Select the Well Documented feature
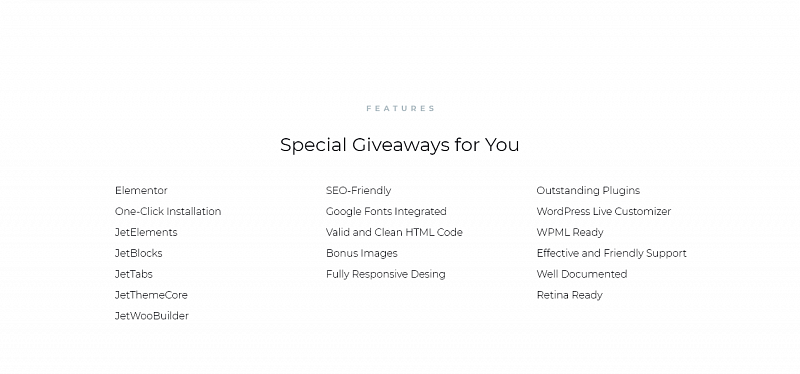The image size is (800, 374). (582, 274)
